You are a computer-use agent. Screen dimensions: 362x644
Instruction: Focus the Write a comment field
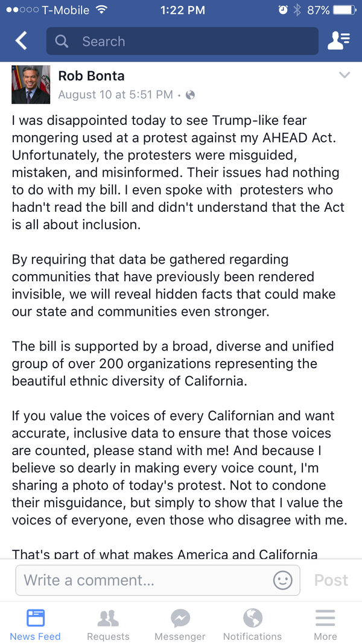pyautogui.click(x=145, y=580)
